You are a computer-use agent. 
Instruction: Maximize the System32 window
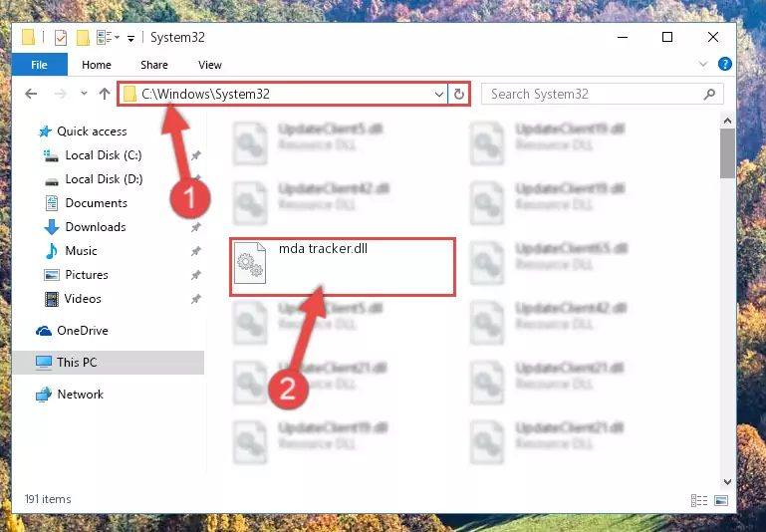pyautogui.click(x=667, y=37)
